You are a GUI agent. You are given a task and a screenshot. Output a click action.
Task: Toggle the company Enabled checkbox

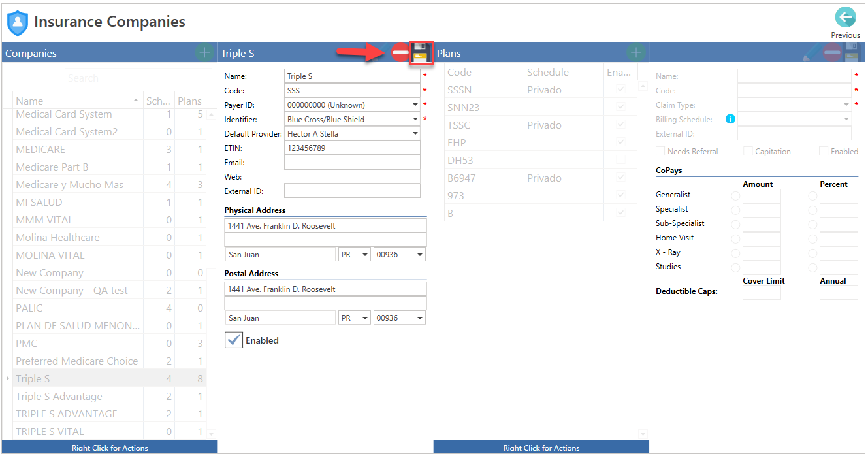tap(234, 340)
